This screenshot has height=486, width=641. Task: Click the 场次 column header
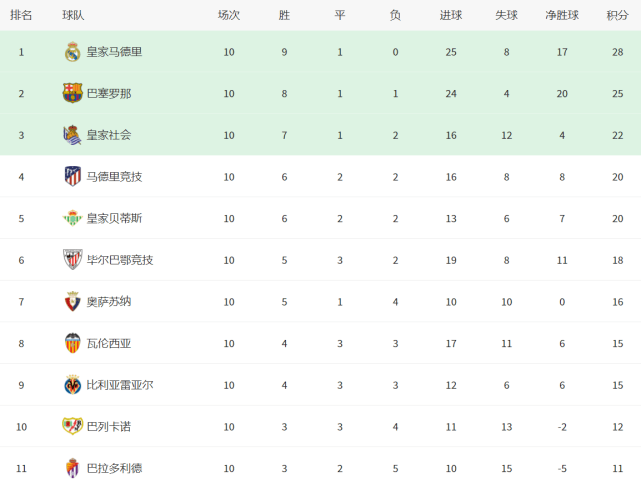229,15
